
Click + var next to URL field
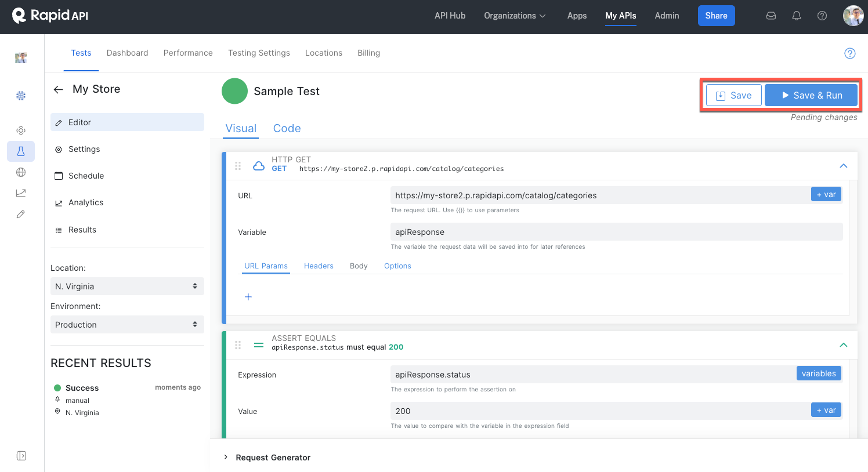[826, 194]
